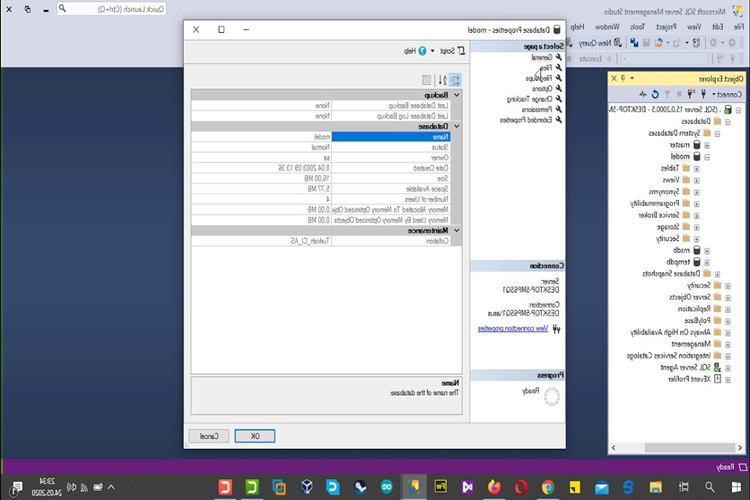Image resolution: width=750 pixels, height=500 pixels.
Task: Collapse the Backup property section
Action: [x=457, y=95]
